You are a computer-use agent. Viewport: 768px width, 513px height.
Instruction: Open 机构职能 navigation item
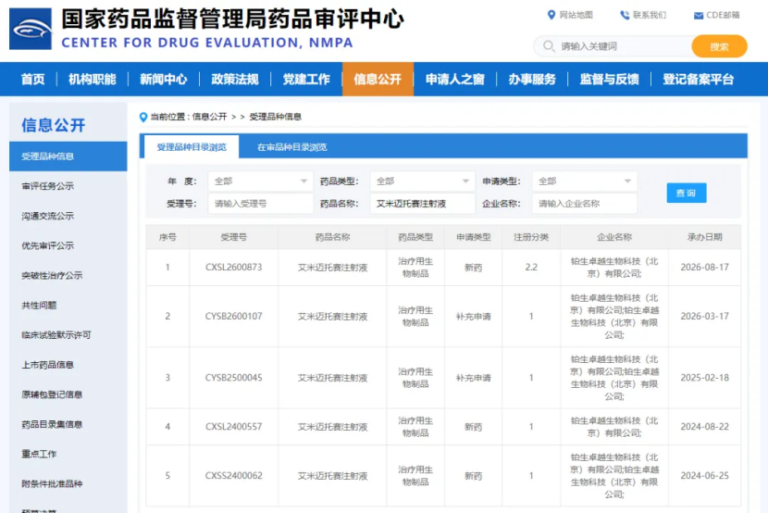[92, 79]
